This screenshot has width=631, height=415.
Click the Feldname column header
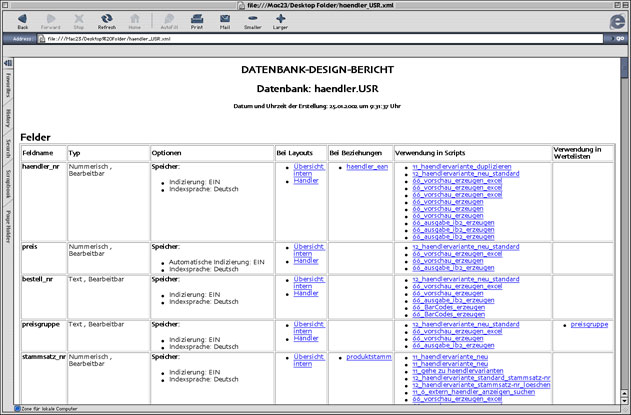38,153
